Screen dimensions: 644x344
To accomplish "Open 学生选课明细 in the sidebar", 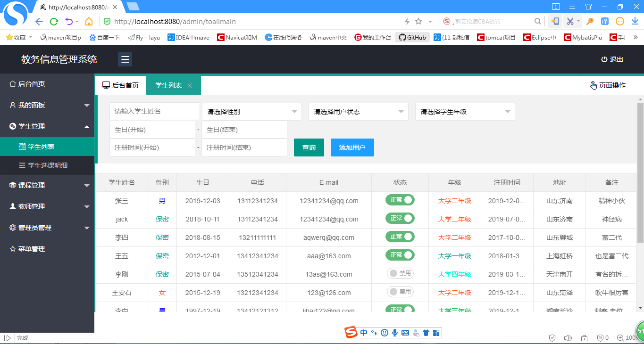I will click(47, 165).
